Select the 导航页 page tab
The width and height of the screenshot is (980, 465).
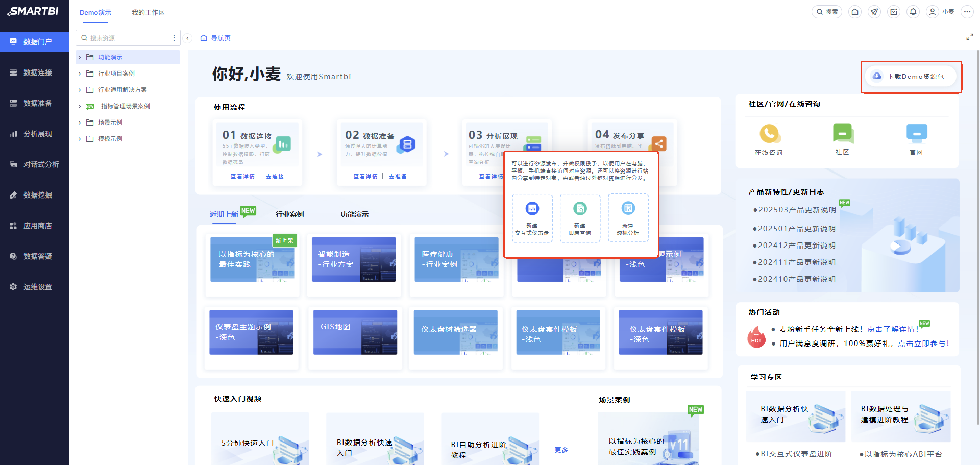[x=215, y=38]
